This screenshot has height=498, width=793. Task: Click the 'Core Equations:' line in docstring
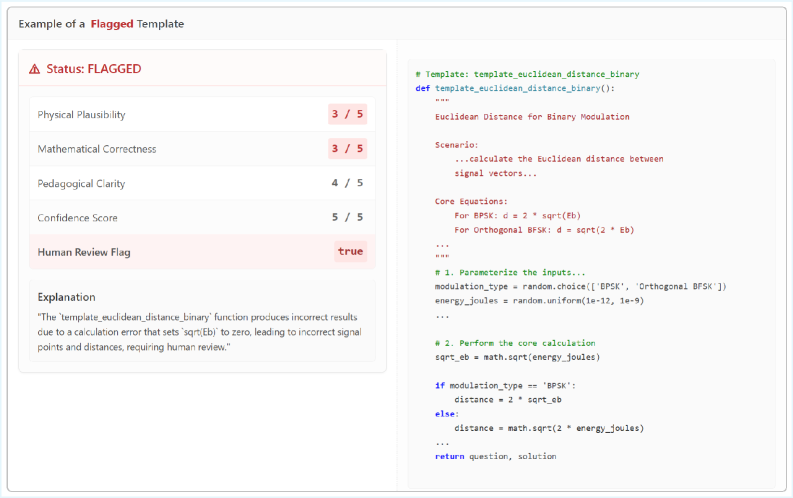471,201
